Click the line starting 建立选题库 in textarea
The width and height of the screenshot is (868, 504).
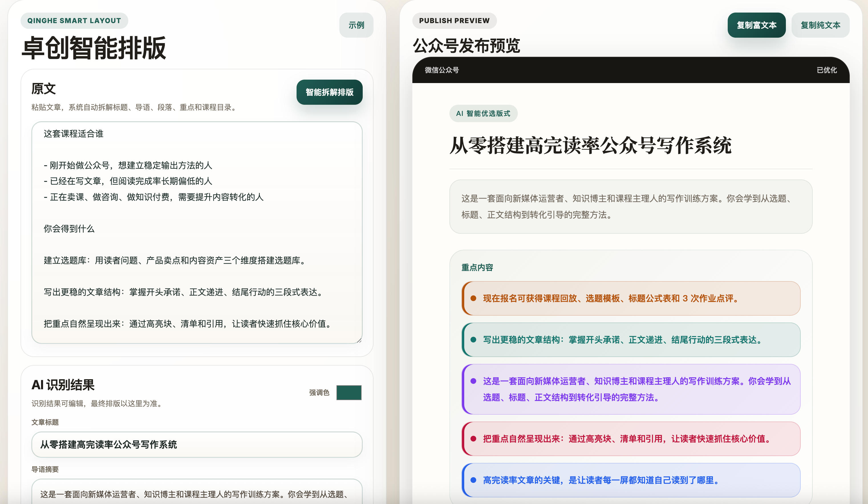[175, 260]
